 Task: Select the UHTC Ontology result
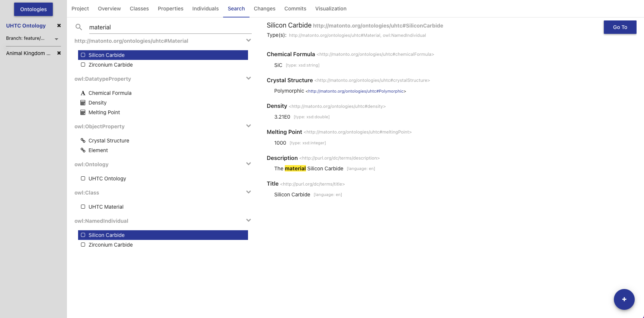pyautogui.click(x=163, y=179)
